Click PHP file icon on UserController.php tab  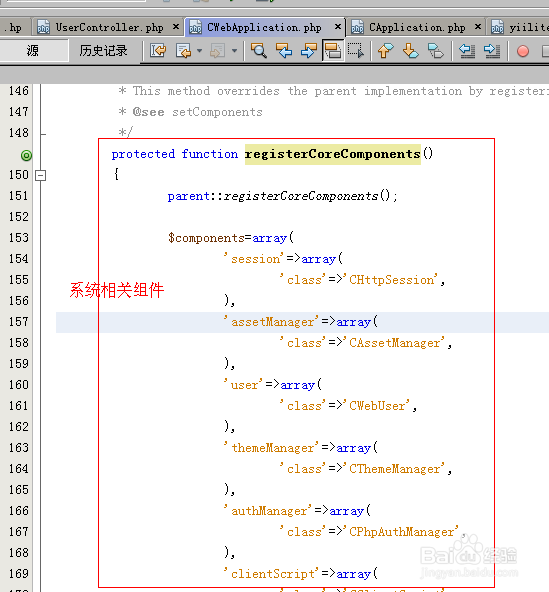43,27
